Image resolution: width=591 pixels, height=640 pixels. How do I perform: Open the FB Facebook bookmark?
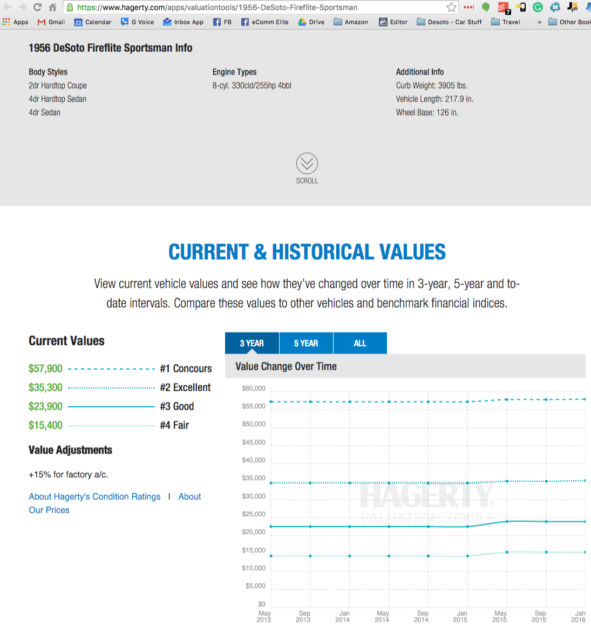[x=222, y=22]
